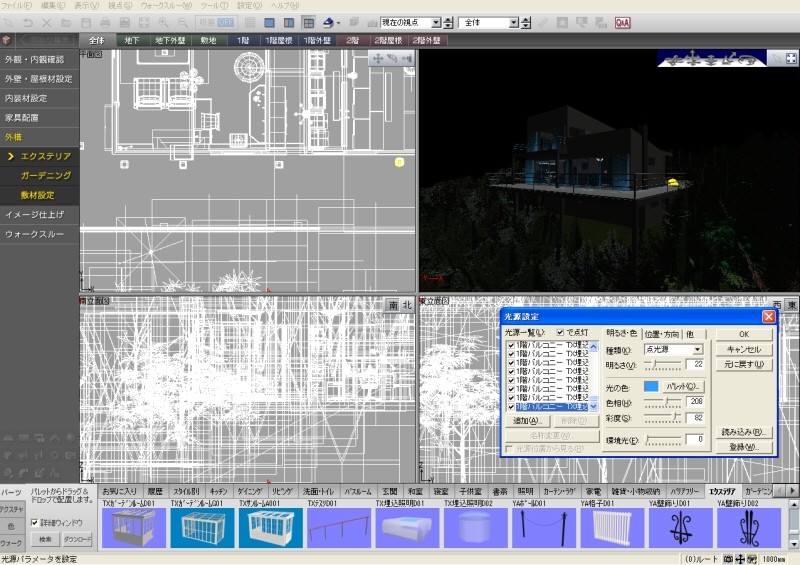Open the 種類 light type dropdown
Viewport: 800px width, 565px height.
pyautogui.click(x=697, y=350)
